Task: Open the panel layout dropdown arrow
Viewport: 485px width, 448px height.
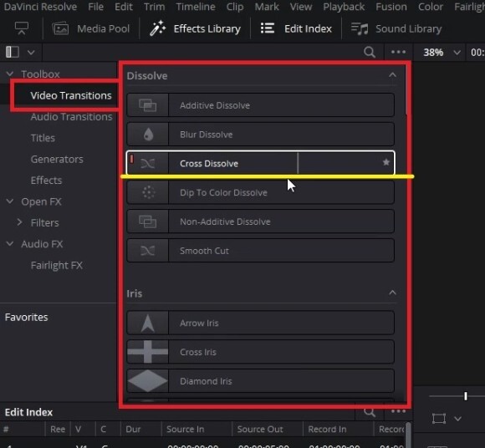Action: 31,53
